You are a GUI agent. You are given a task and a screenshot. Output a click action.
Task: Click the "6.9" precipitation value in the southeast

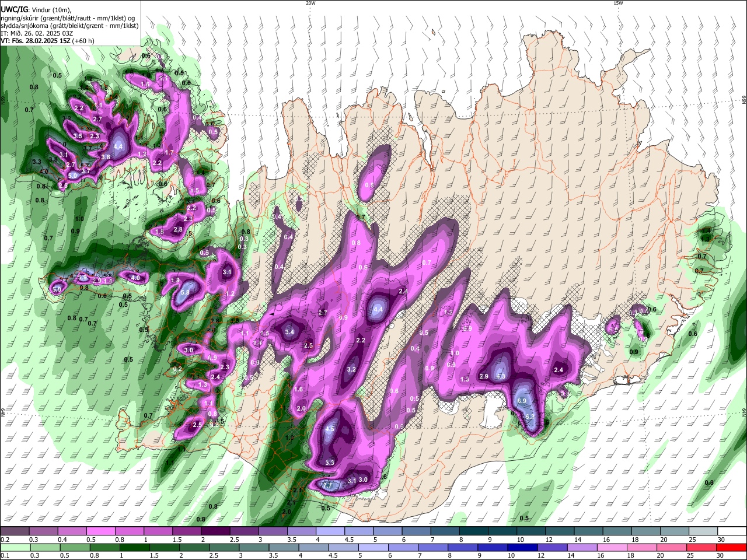coord(522,401)
